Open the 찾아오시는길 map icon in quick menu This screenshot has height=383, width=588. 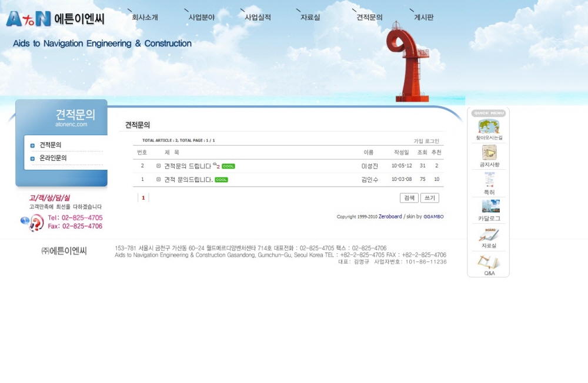point(488,127)
